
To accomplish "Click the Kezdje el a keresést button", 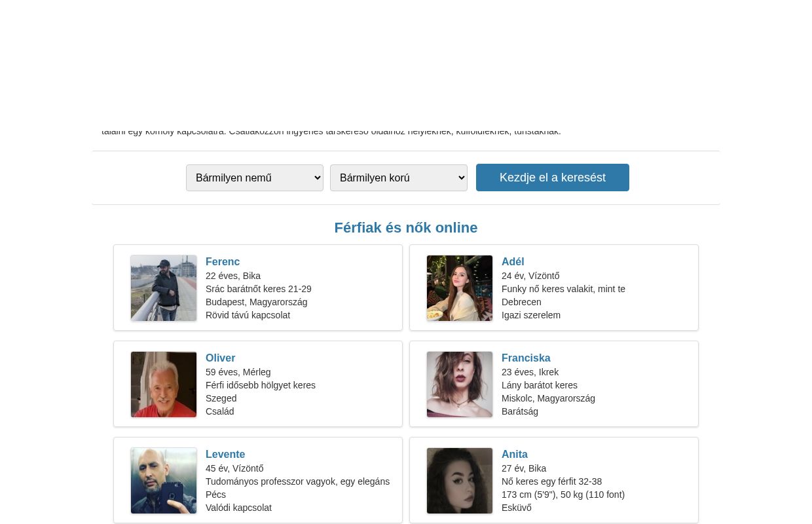I will 553,178.
